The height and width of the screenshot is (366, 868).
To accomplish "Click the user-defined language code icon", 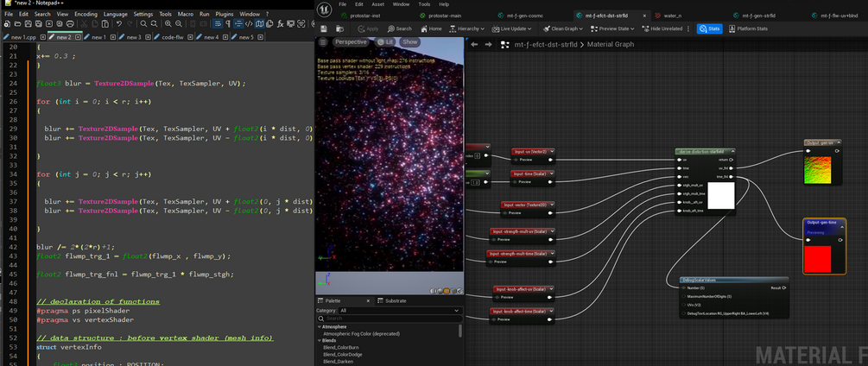I will pos(249,24).
